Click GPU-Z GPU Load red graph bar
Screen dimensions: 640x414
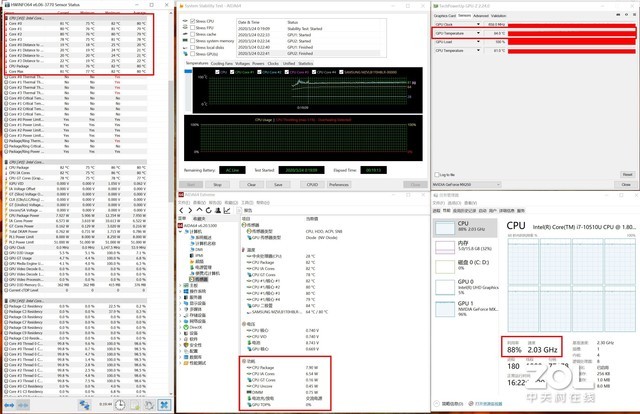pyautogui.click(x=572, y=42)
